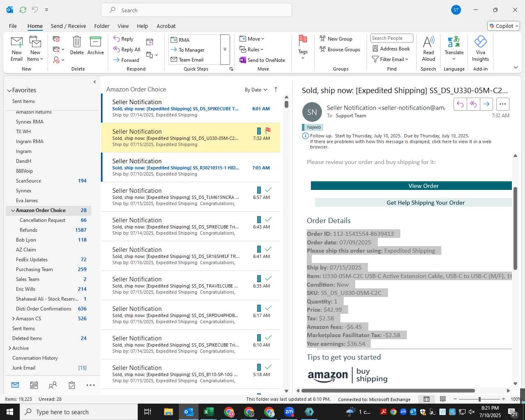
Task: Create a New Email
Action: [16, 49]
